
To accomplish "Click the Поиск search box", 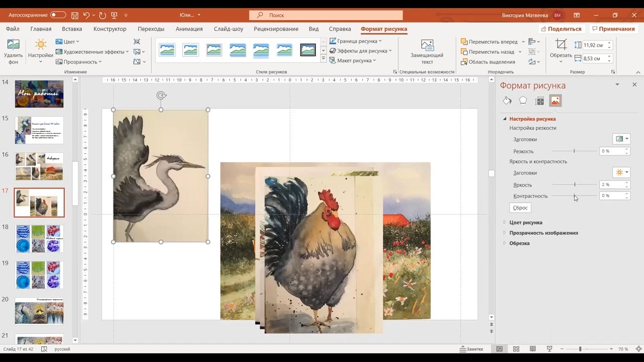I will [326, 15].
